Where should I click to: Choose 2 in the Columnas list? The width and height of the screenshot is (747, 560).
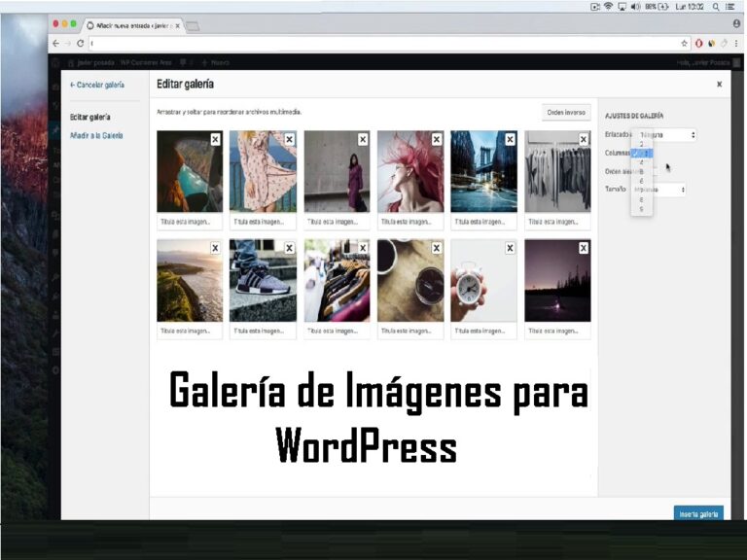click(641, 144)
